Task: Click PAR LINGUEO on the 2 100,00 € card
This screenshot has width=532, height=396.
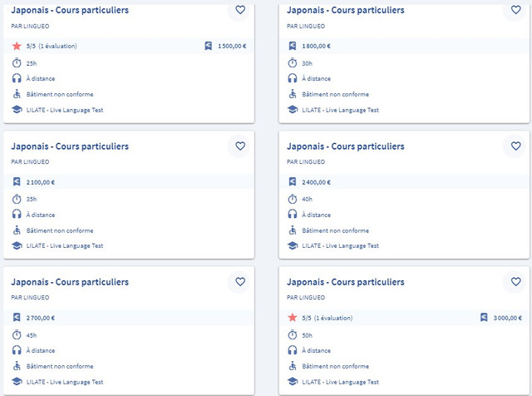Action: pyautogui.click(x=30, y=162)
